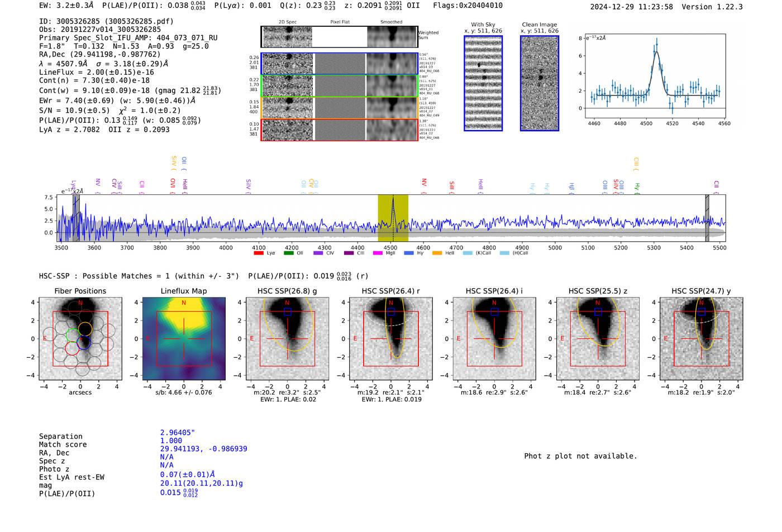
Task: Open the HSC SSP(26.8) g image
Action: pos(288,338)
